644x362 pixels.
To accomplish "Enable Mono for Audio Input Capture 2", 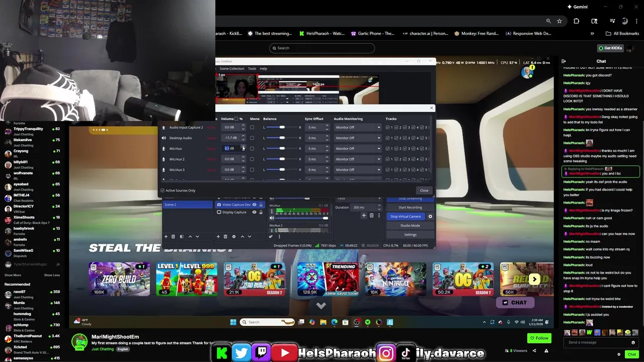I will click(252, 127).
